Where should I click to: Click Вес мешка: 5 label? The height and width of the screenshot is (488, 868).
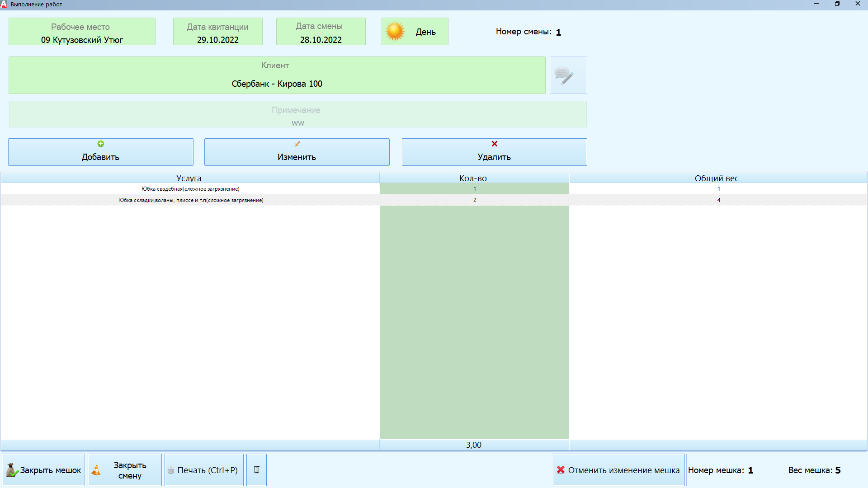pyautogui.click(x=814, y=470)
